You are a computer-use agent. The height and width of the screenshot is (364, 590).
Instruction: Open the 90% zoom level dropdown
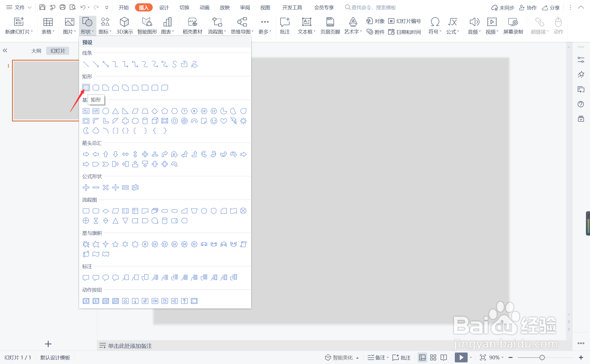pos(496,357)
